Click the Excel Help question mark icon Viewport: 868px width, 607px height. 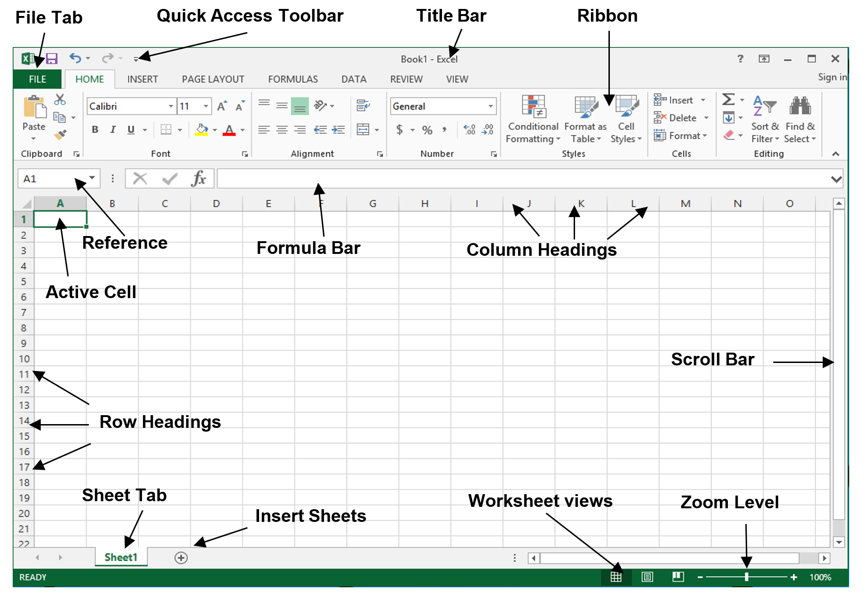741,59
